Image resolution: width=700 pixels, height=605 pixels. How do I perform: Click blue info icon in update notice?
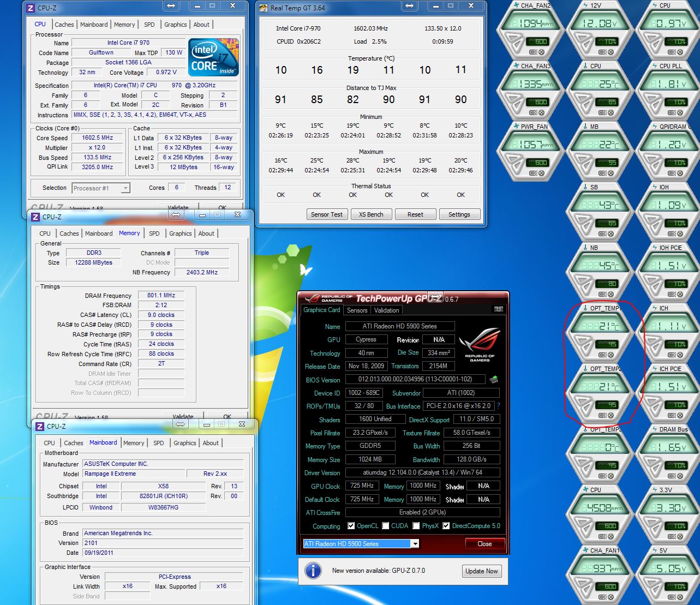coord(313,571)
